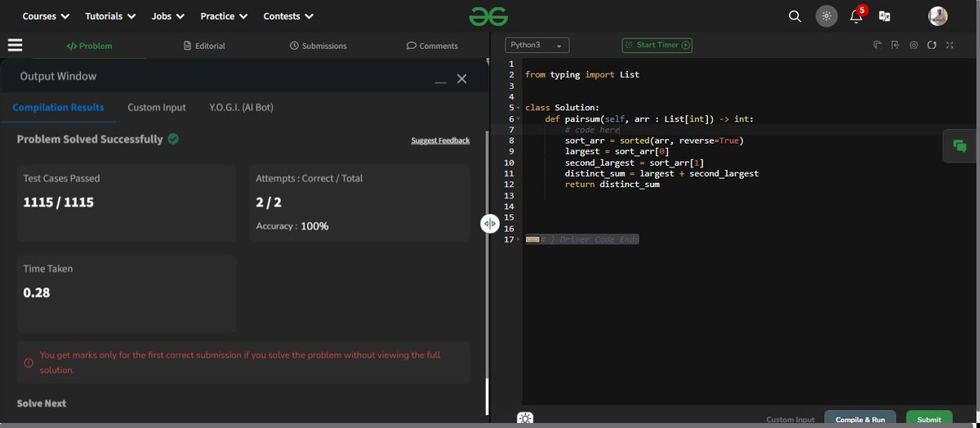The width and height of the screenshot is (980, 428).
Task: Expand the Tutorials menu
Action: click(x=110, y=16)
